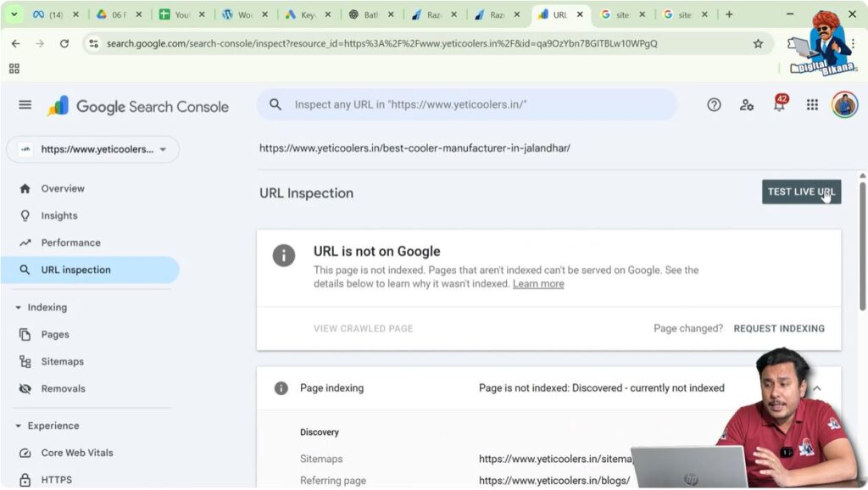Screen dimensions: 868x490
Task: Select URL inspection in sidebar
Action: 92,270
